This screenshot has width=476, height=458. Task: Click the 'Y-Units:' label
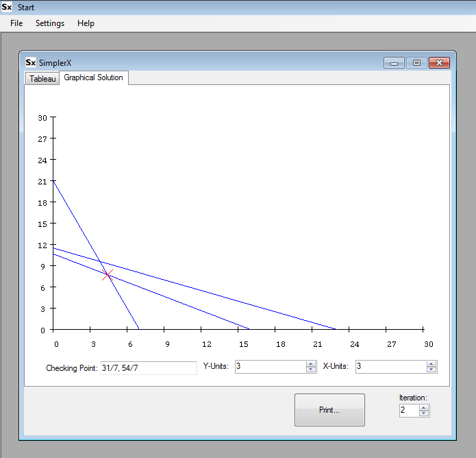tap(216, 366)
